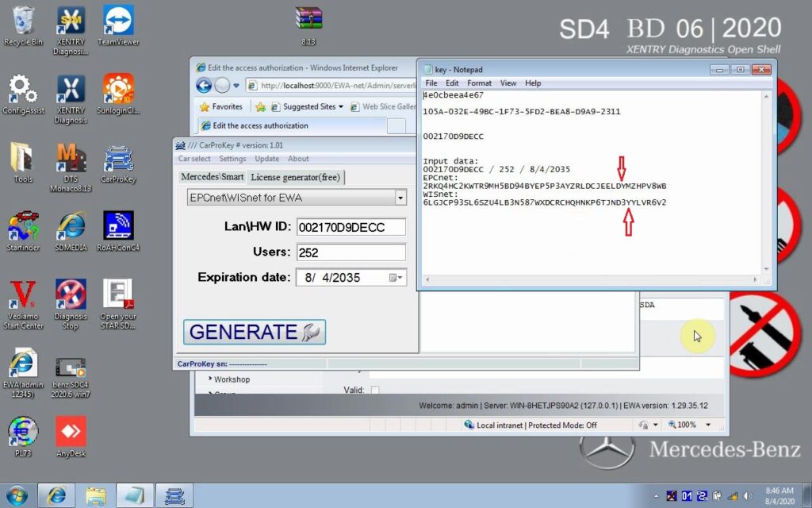Viewport: 812px width, 508px height.
Task: Click into the Lan\HW ID input field
Action: 350,228
